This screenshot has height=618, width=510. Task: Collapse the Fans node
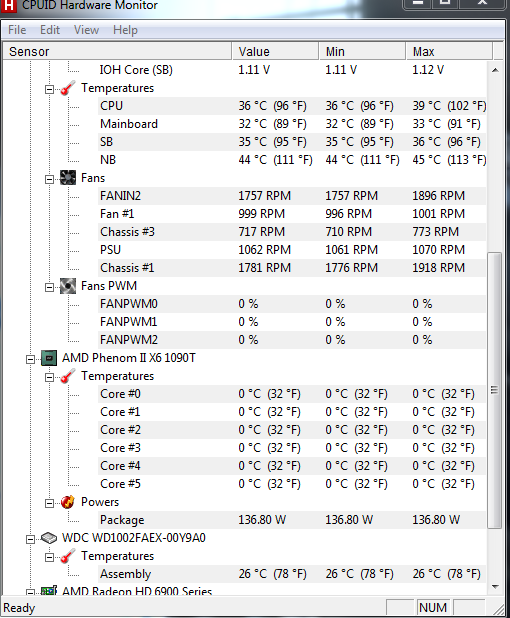click(49, 179)
